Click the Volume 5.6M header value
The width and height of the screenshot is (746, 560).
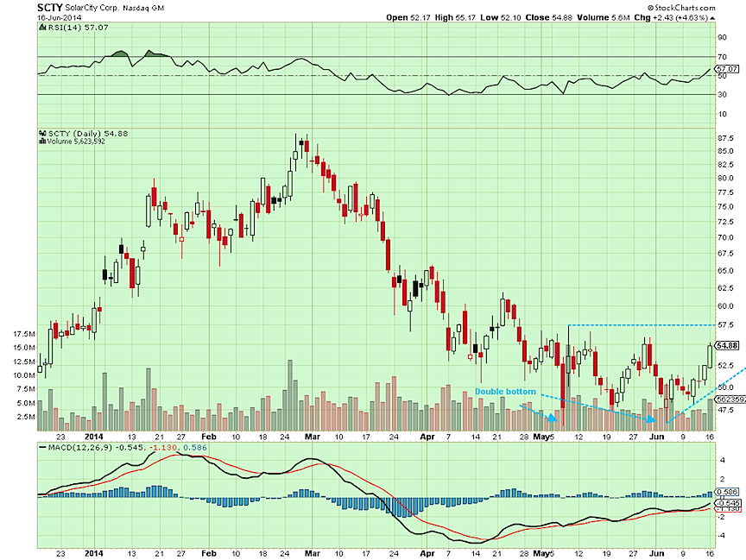(604, 17)
